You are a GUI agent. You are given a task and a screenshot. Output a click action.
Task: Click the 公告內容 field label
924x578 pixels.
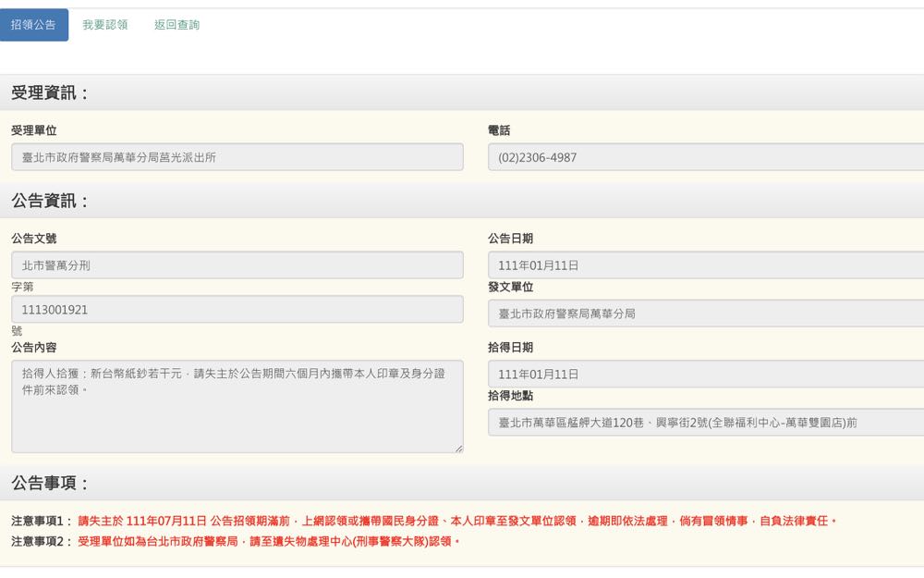tap(34, 348)
